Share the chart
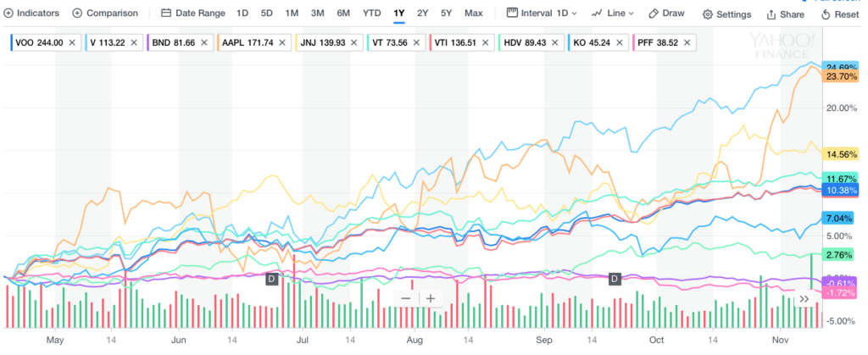 click(785, 14)
